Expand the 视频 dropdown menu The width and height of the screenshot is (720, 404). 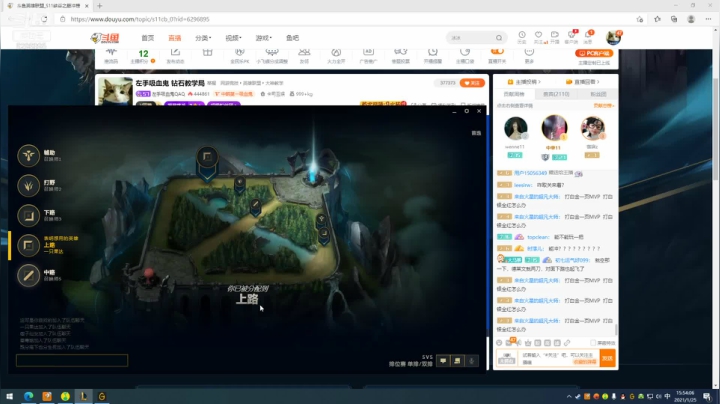pyautogui.click(x=233, y=38)
